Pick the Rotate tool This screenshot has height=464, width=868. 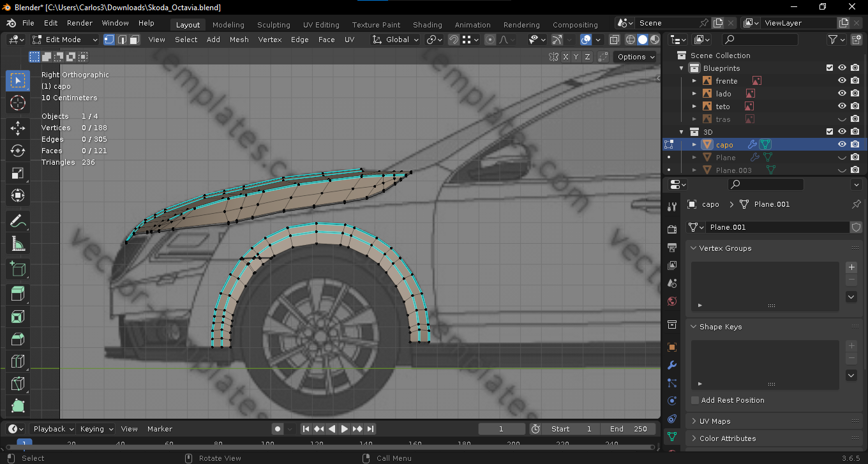coord(18,151)
